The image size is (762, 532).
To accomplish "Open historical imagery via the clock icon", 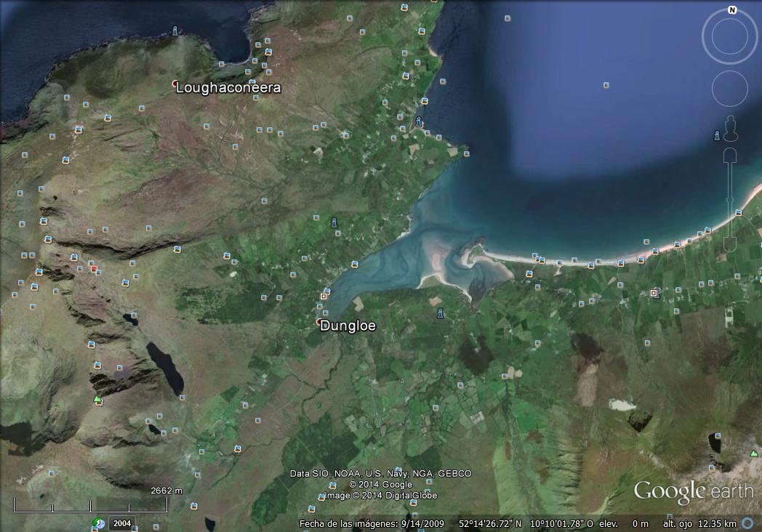I will [98, 523].
